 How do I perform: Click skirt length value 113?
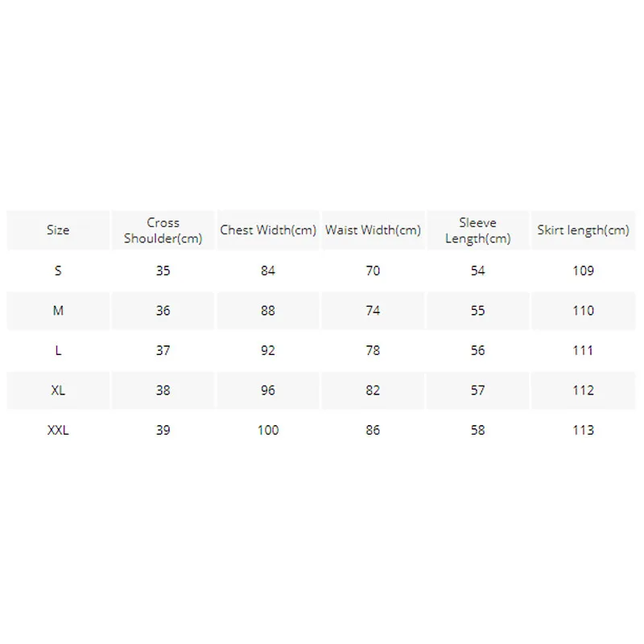tap(583, 430)
